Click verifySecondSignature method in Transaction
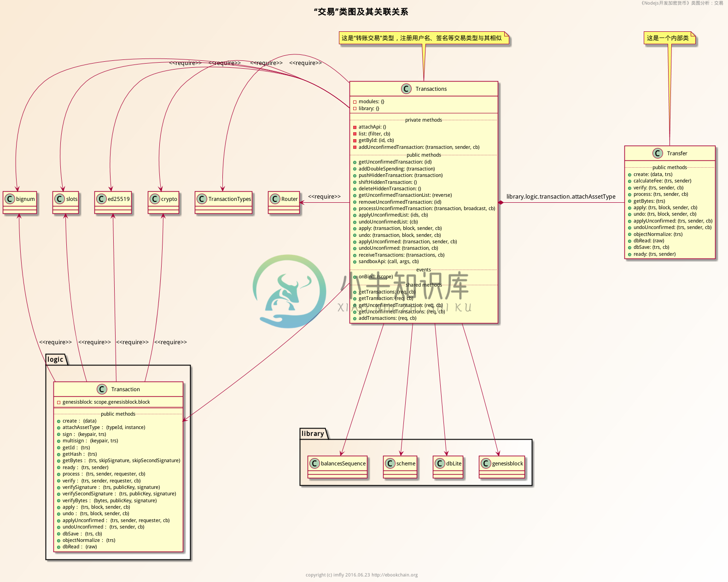Screen dimensions: 728x582 tap(119, 494)
